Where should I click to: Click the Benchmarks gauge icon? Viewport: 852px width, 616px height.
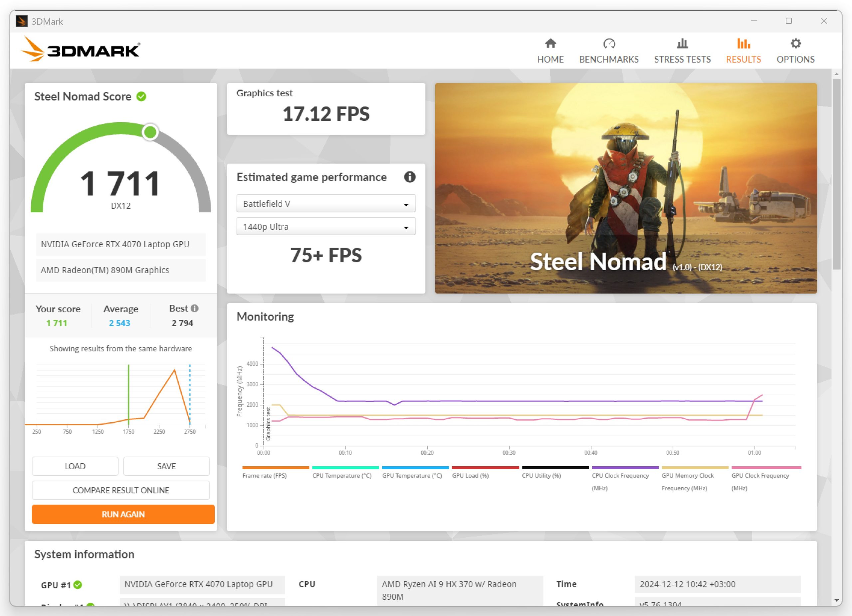[x=609, y=44]
